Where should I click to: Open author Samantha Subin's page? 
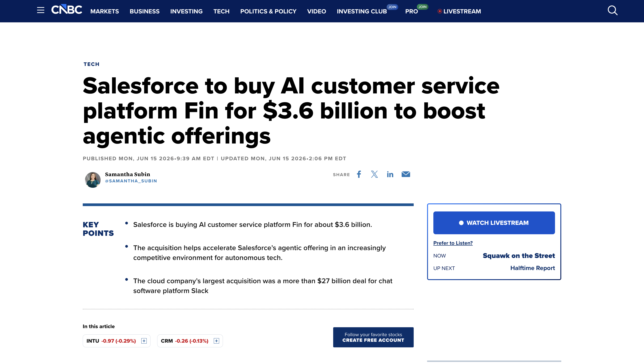(x=127, y=174)
